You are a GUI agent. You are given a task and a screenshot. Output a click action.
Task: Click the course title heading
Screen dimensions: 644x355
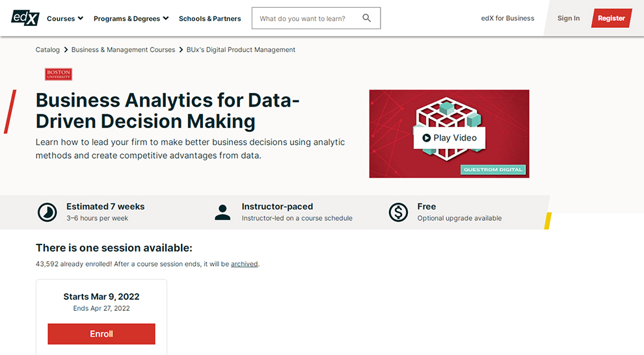(168, 111)
